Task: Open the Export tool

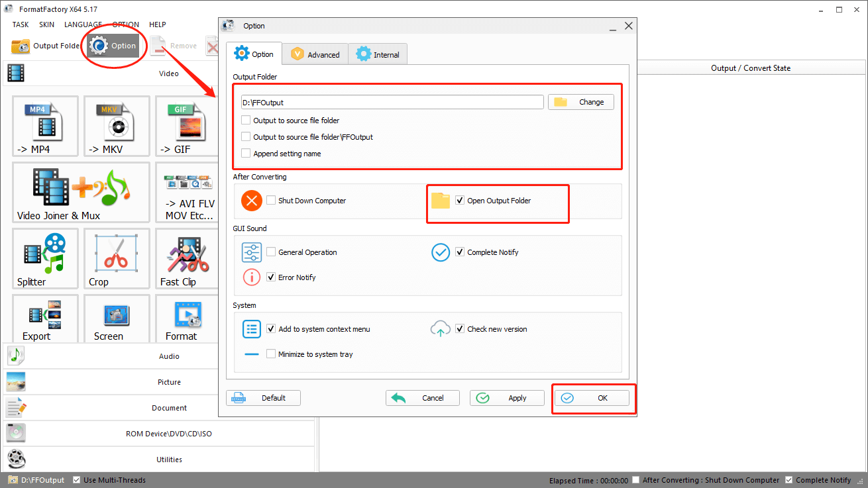Action: pos(45,318)
